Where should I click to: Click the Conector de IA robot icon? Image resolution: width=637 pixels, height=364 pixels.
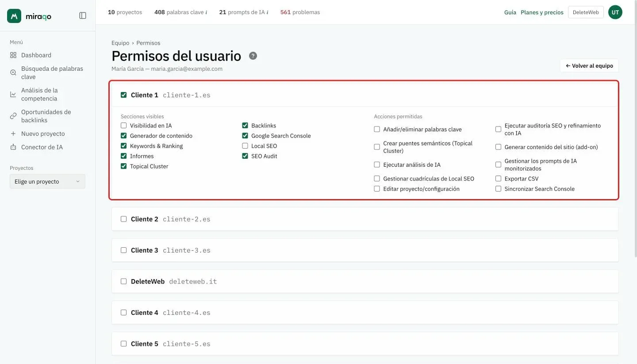click(x=13, y=147)
